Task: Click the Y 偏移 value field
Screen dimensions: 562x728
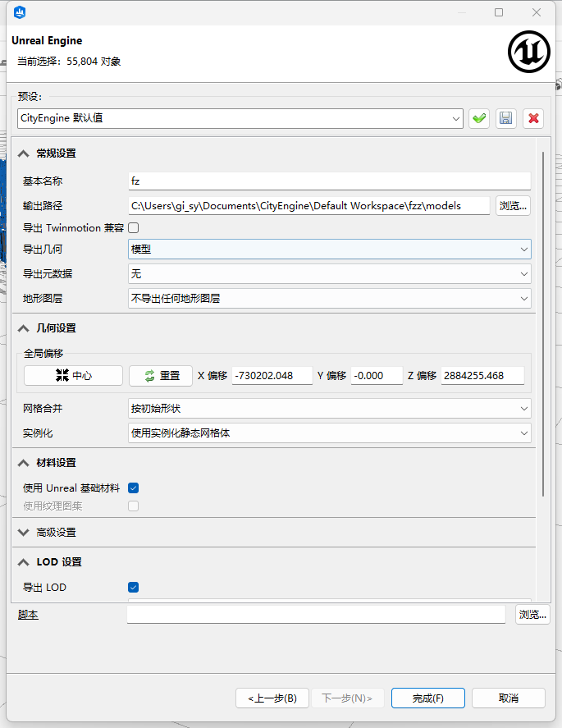Action: [x=377, y=376]
